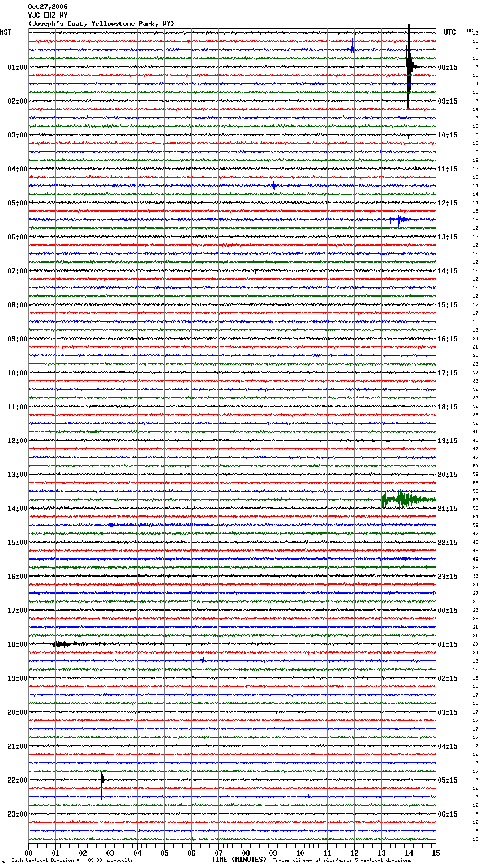Click the large black earthquake spike near 01:00
481x868 pixels.
point(409,66)
